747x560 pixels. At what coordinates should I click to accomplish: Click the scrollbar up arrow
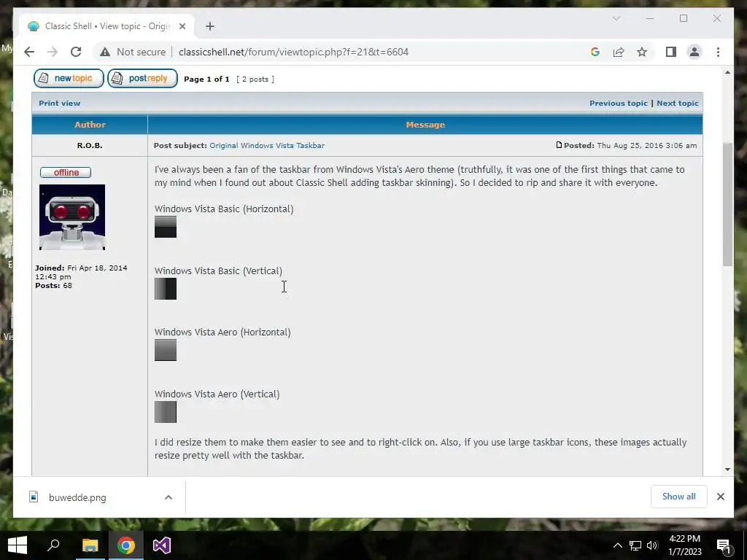727,72
